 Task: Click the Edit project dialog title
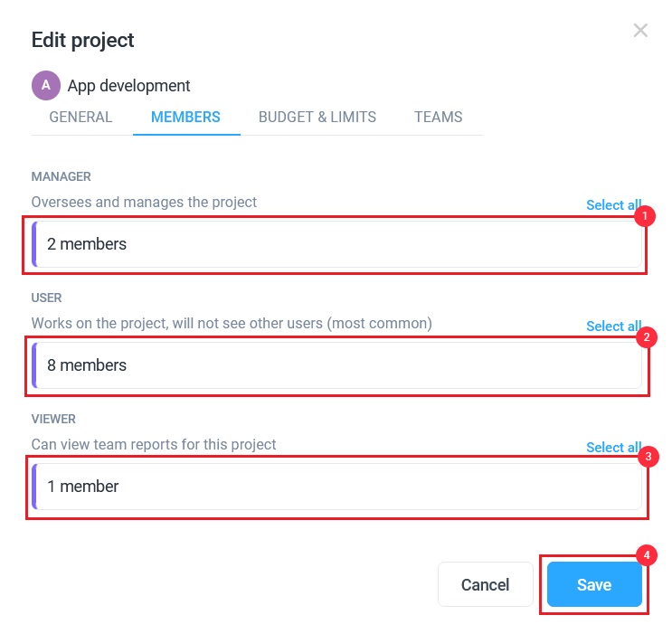(82, 41)
